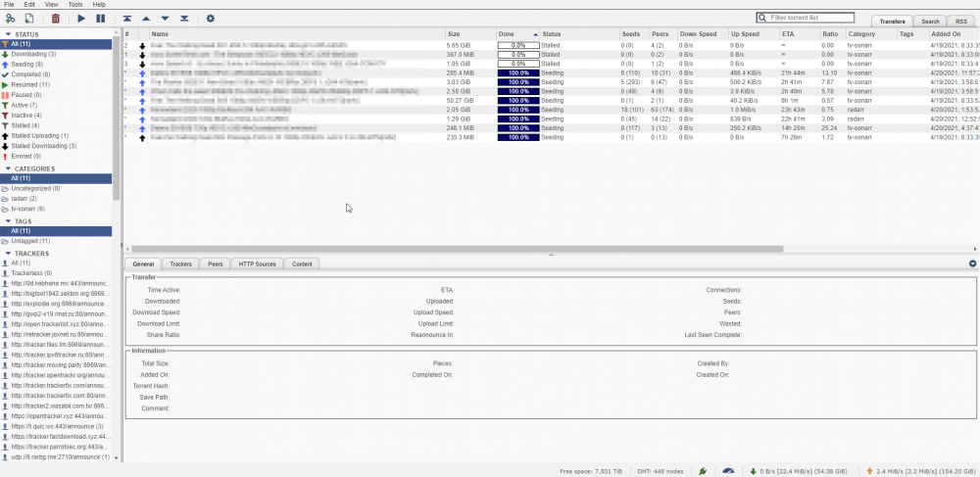Filter by Completed (8) status

[x=30, y=74]
